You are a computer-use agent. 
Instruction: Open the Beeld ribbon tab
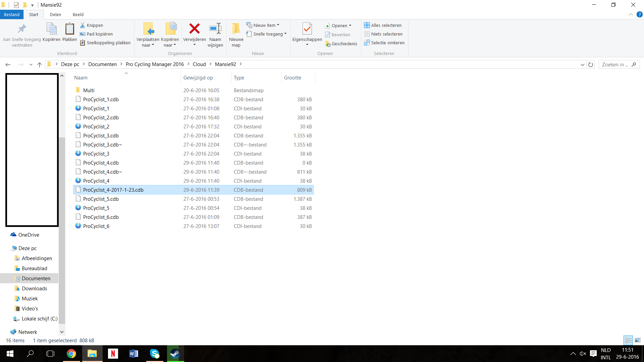[x=78, y=14]
